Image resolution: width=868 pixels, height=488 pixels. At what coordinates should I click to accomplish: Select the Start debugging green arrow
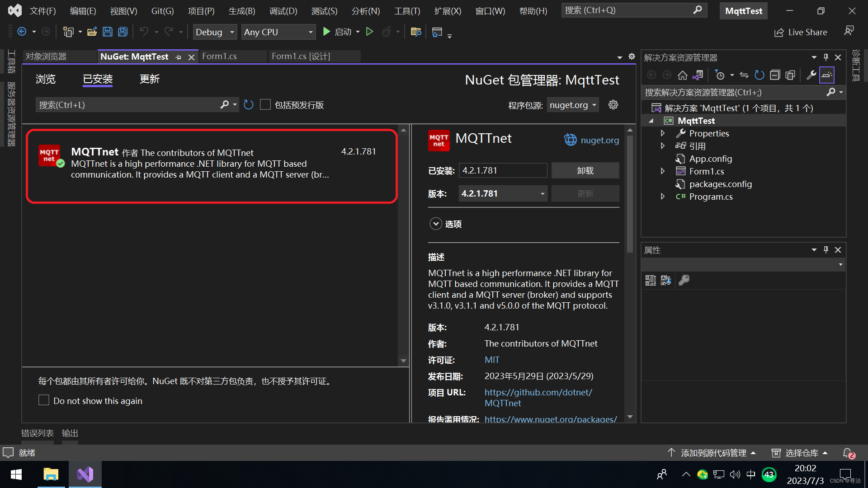coord(326,32)
